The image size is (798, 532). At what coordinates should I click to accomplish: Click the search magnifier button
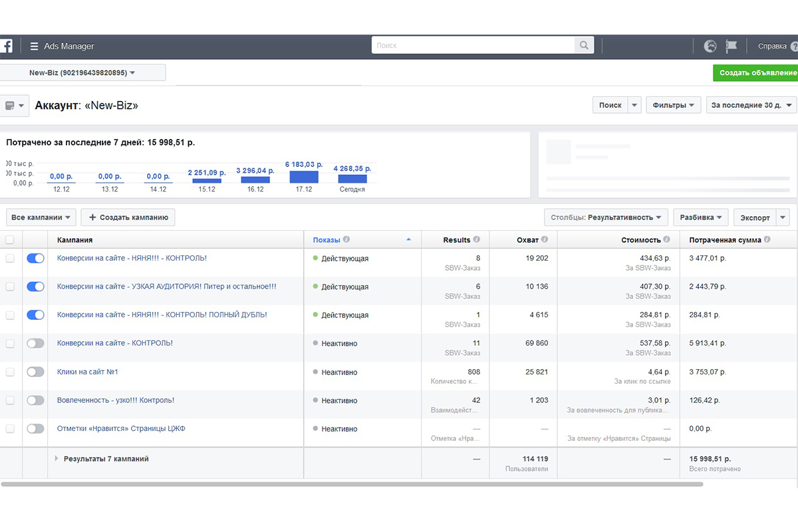pos(584,45)
